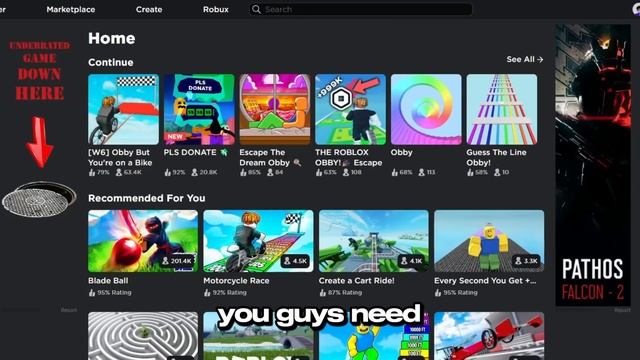Click the Blade Ball title text
The width and height of the screenshot is (640, 360).
108,281
